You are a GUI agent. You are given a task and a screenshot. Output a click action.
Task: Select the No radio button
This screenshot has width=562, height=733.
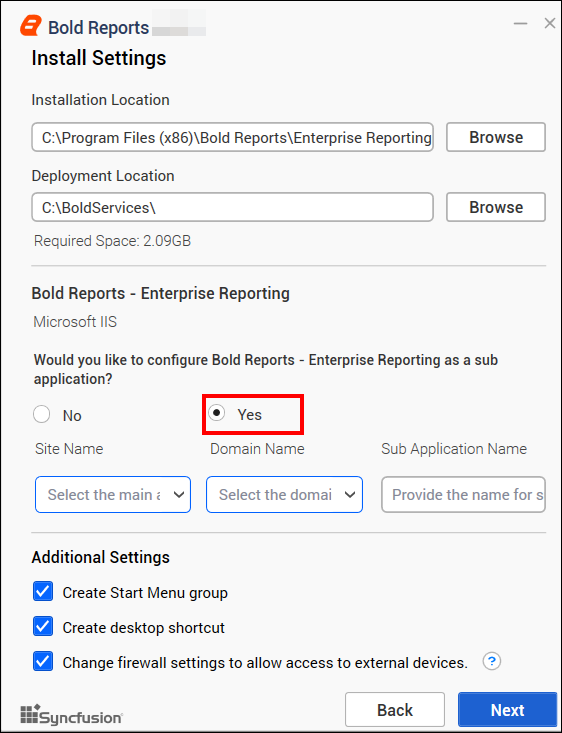point(42,414)
